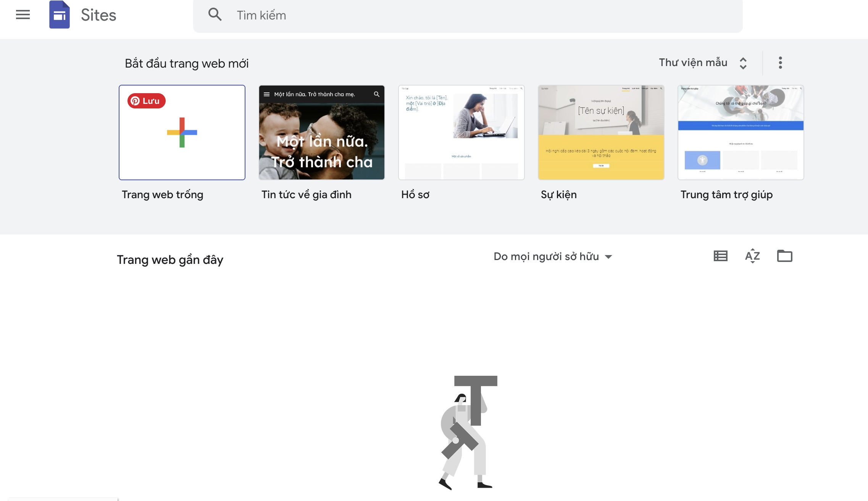This screenshot has width=868, height=501.
Task: Click menu icon in family template preview
Action: click(x=266, y=94)
